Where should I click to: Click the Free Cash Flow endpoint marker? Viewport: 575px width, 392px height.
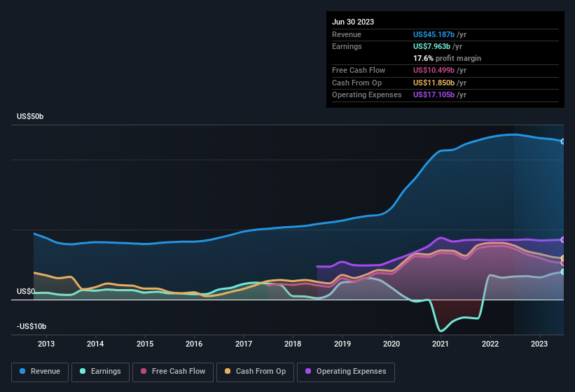pyautogui.click(x=563, y=263)
